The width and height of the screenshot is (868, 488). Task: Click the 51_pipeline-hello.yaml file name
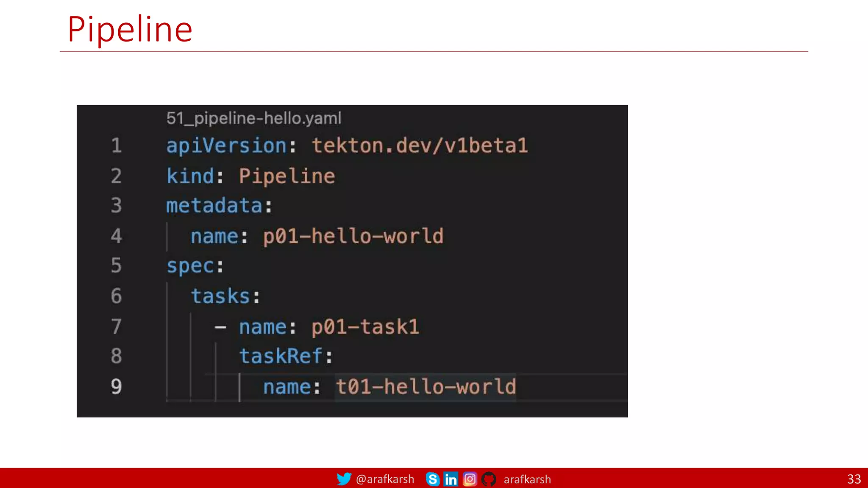click(x=253, y=118)
